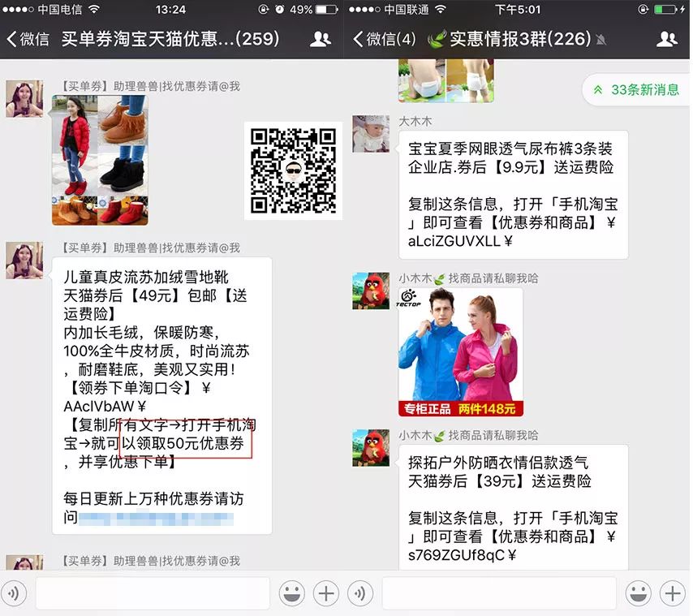693x616 pixels.
Task: Focus message input field in left chat
Action: point(153,593)
